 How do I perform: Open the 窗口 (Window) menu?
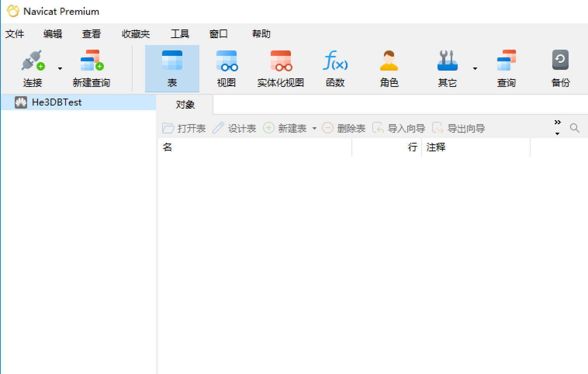tap(218, 34)
